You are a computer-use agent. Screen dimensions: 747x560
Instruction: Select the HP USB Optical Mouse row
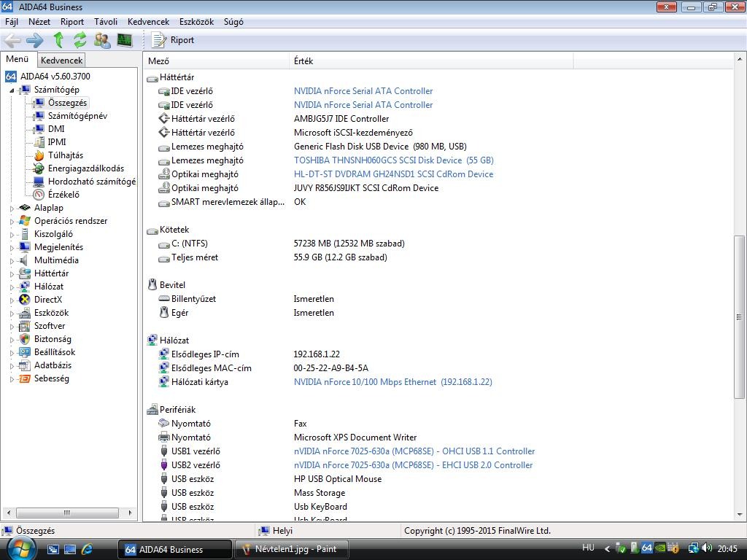click(338, 479)
